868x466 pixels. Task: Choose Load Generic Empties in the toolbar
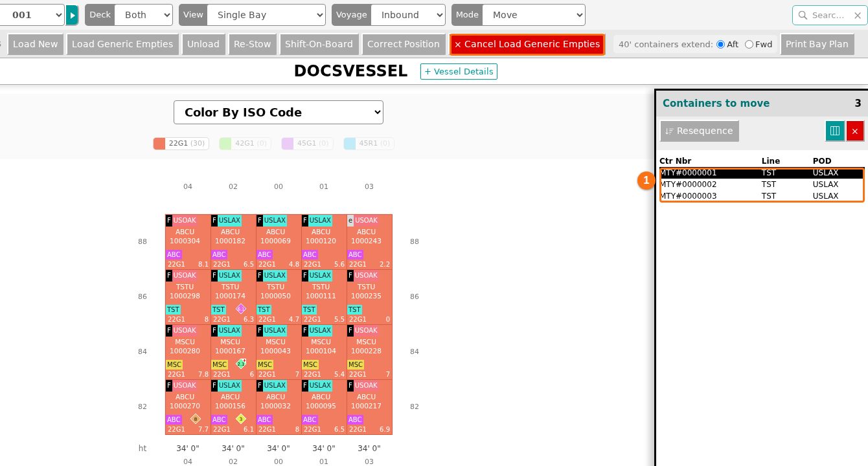coord(122,44)
